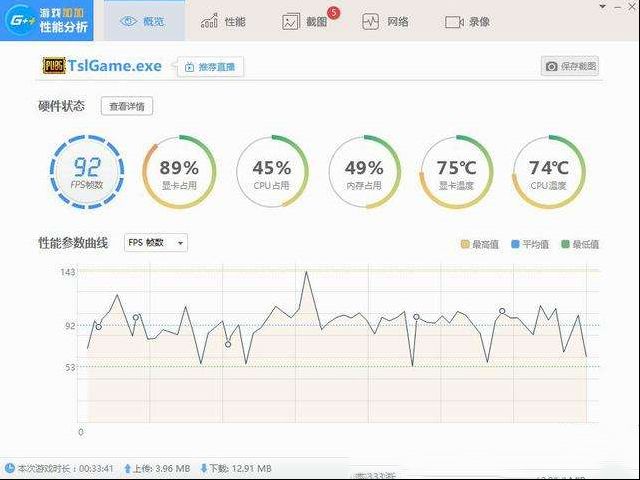Open the window menu dropdown arrow
Viewport: 640px width, 480px height.
click(x=602, y=7)
